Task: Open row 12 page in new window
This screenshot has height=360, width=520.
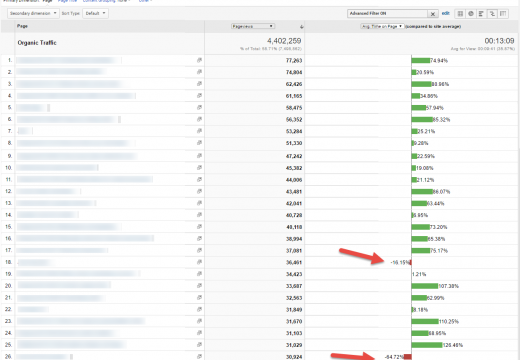Action: (x=199, y=191)
